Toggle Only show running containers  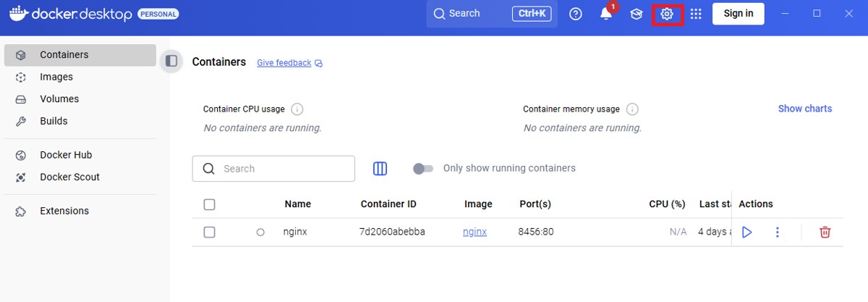[x=423, y=169]
